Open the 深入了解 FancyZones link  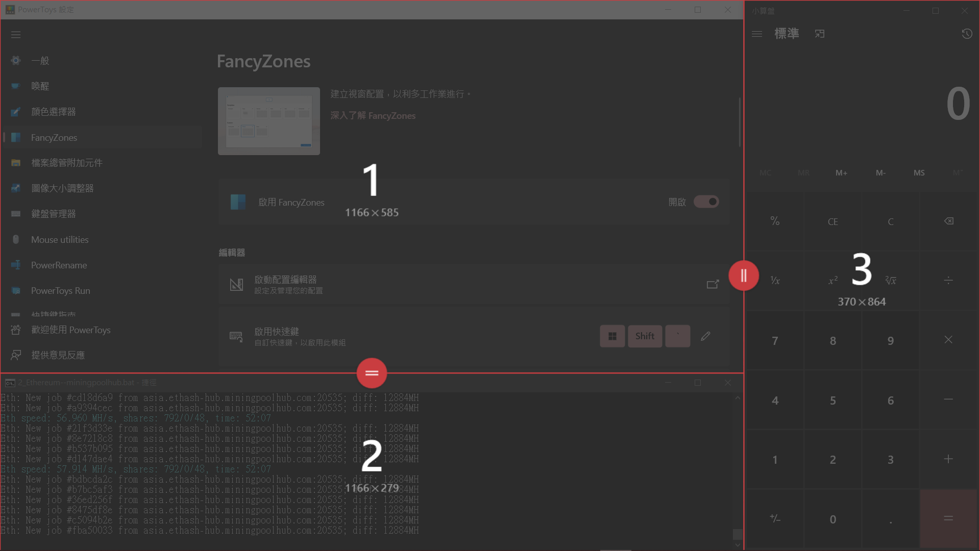point(373,116)
